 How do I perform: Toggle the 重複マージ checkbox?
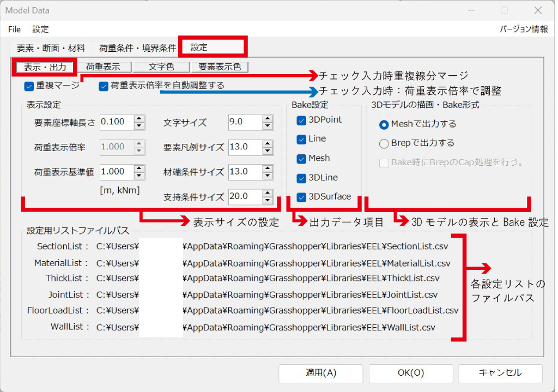29,86
